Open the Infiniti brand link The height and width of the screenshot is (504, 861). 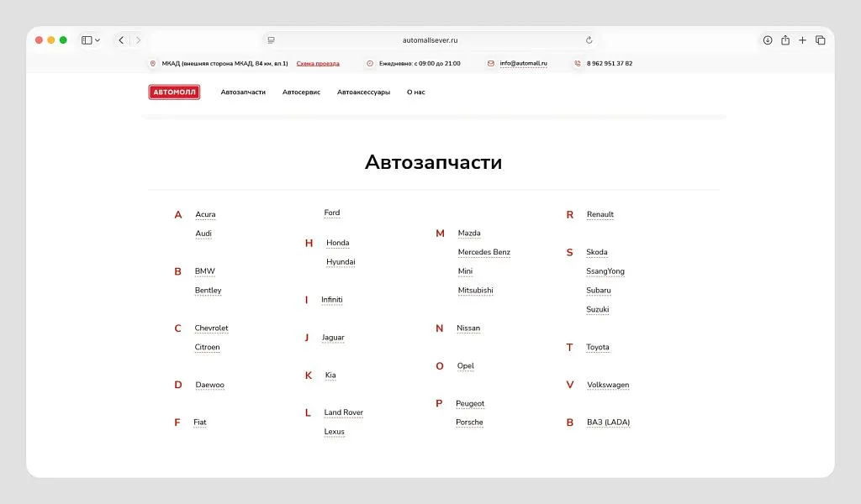[331, 299]
